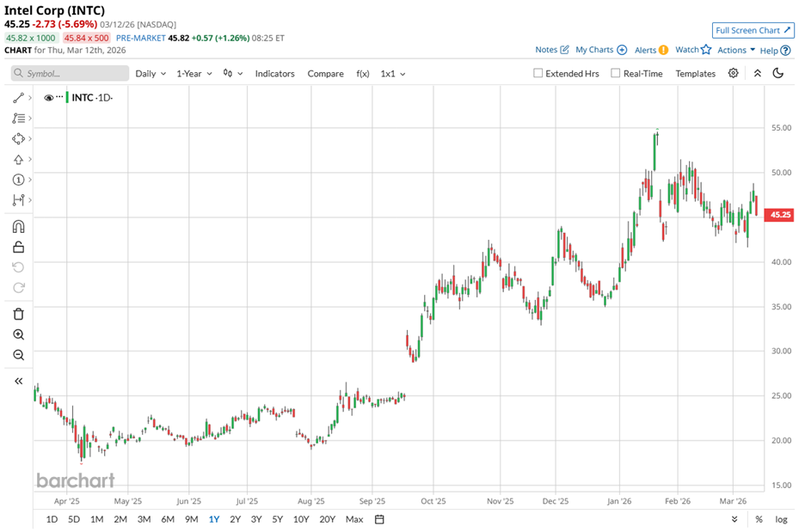This screenshot has width=805, height=532.
Task: Select the Max time range
Action: coord(354,520)
